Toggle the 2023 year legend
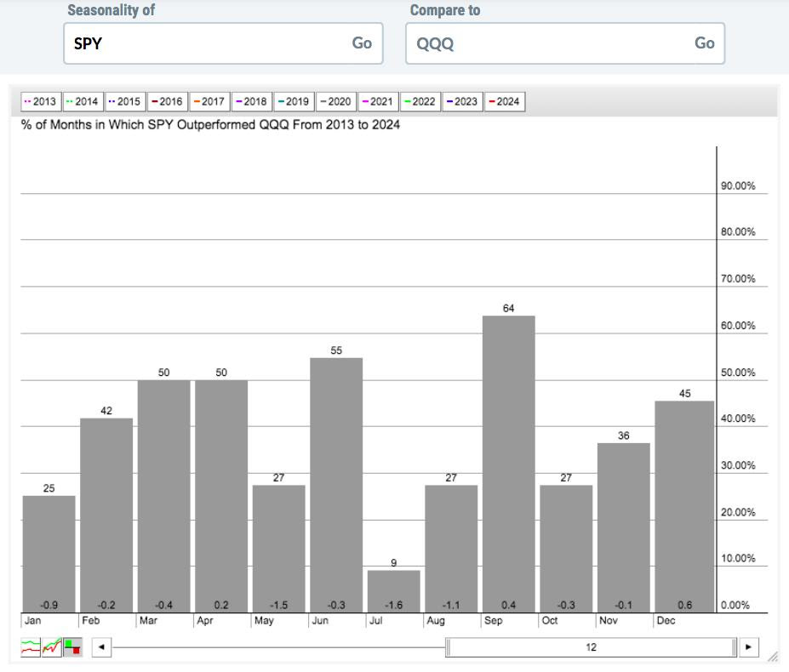The width and height of the screenshot is (789, 672). (x=462, y=101)
